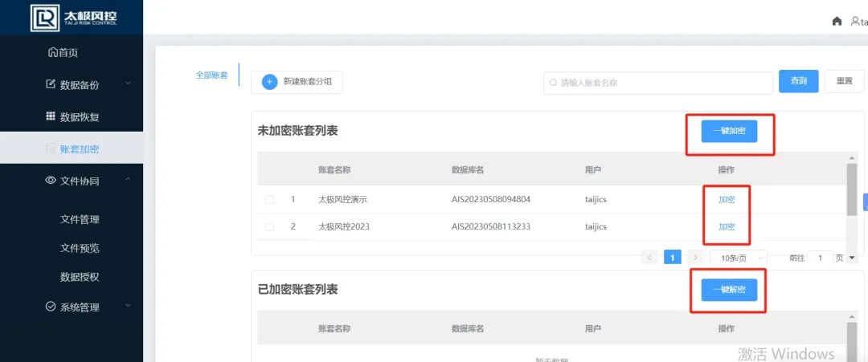Click the search magnifier icon in search box

tap(553, 83)
